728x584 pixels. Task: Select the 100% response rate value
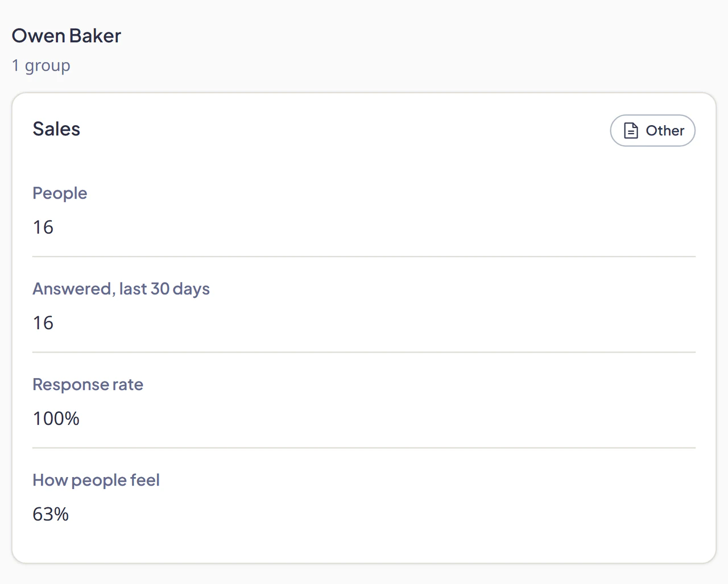[x=56, y=419]
